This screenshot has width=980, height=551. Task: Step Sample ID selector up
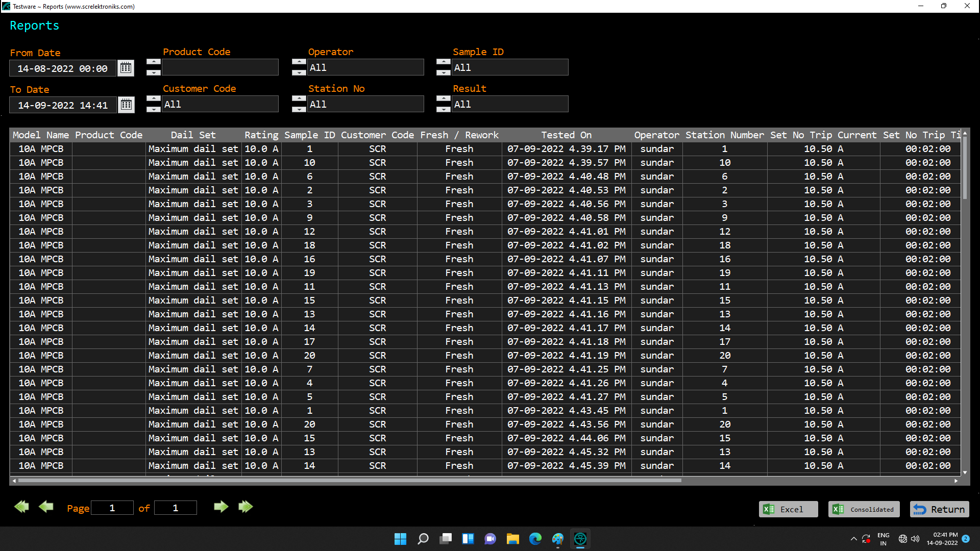pos(443,62)
